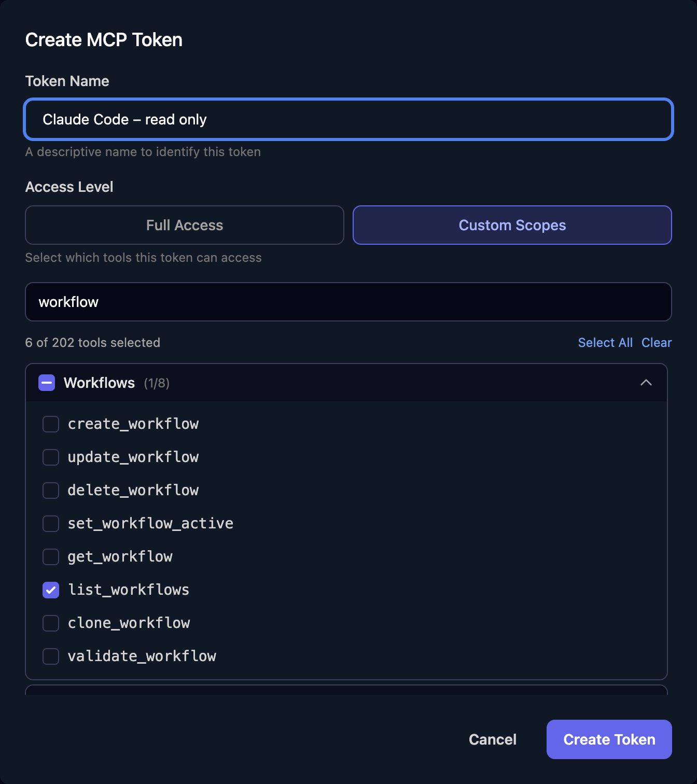Image resolution: width=697 pixels, height=784 pixels.
Task: Click the clone_workflow label text
Action: 129,623
